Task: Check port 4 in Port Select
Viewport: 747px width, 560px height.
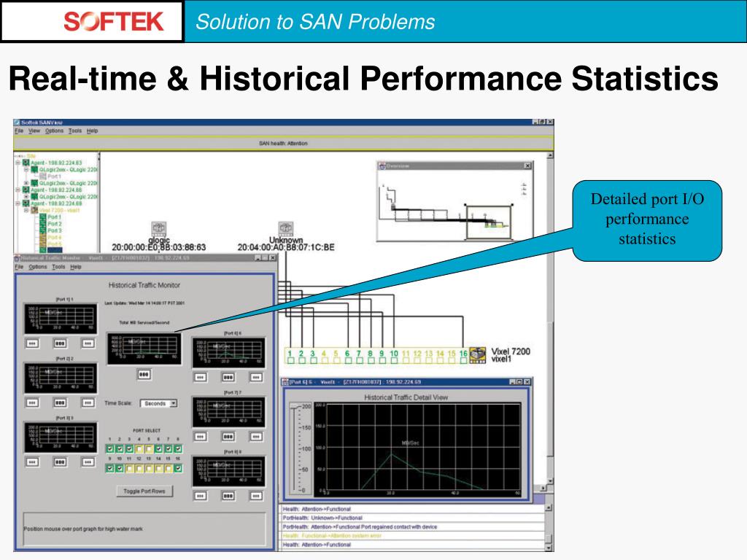Action: tap(139, 448)
